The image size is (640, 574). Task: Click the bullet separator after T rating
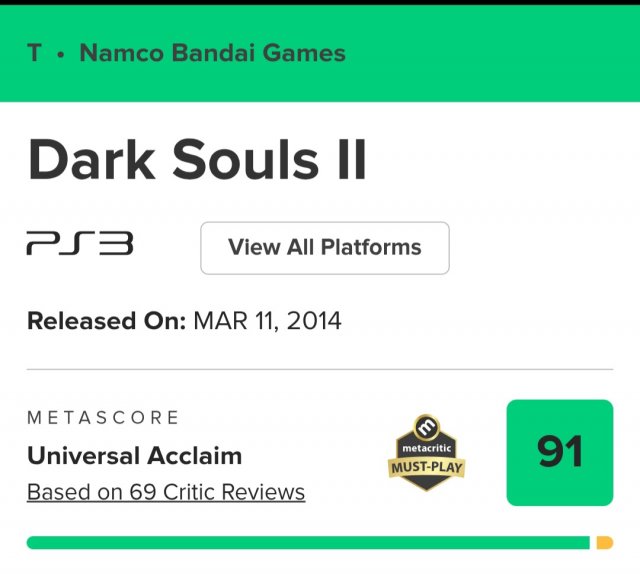click(60, 54)
